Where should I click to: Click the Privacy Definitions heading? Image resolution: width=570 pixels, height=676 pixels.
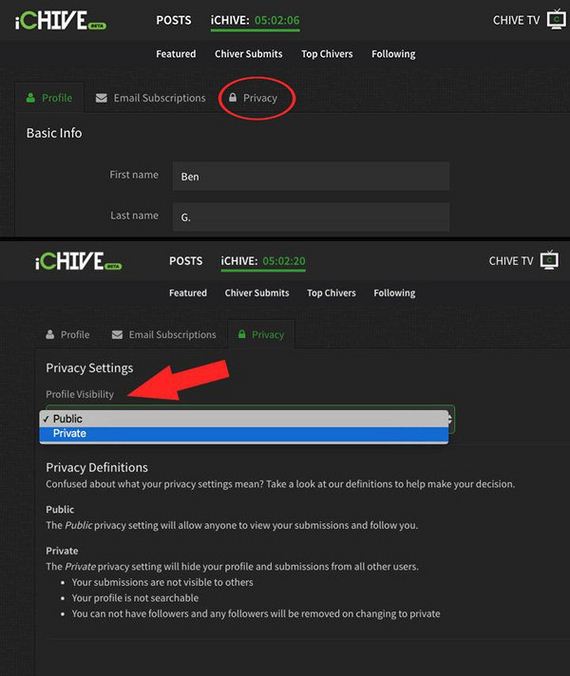[x=97, y=467]
